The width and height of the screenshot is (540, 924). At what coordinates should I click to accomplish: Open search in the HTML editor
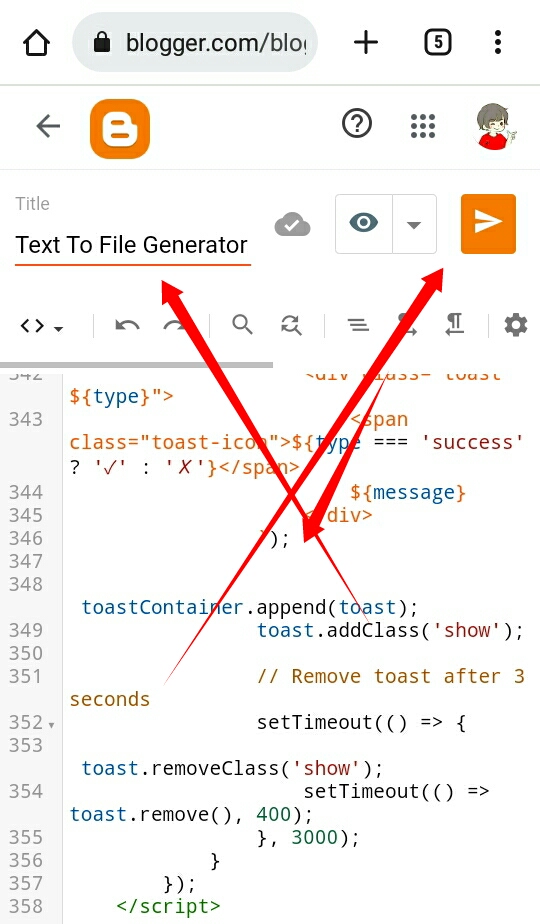coord(242,325)
